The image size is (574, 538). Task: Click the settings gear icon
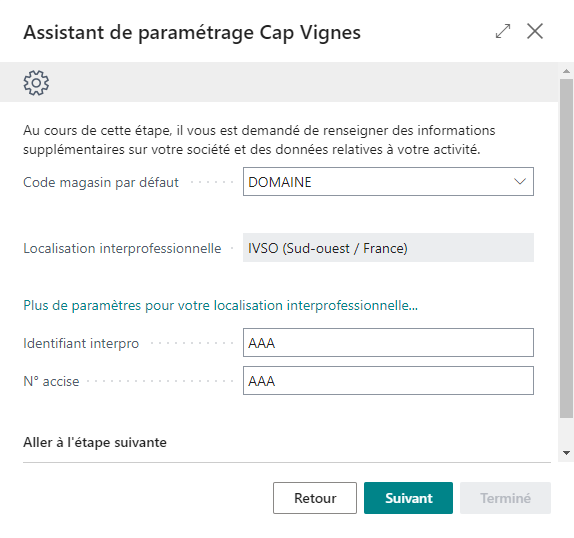[36, 83]
